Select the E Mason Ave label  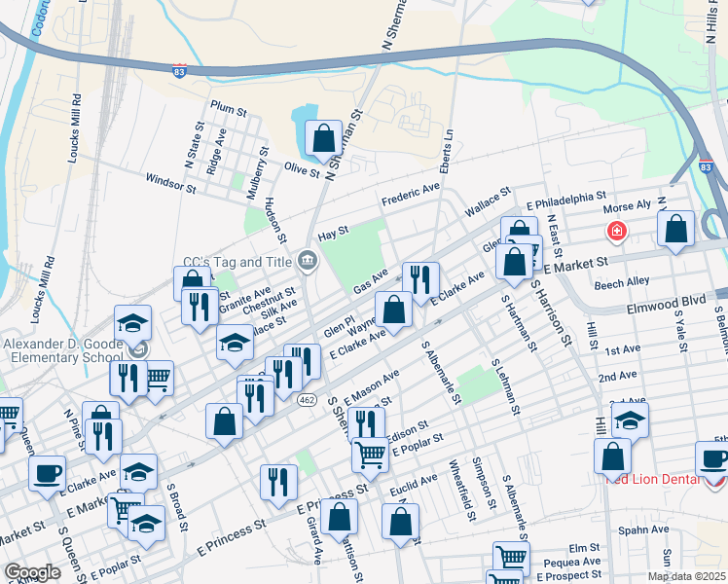pyautogui.click(x=371, y=387)
